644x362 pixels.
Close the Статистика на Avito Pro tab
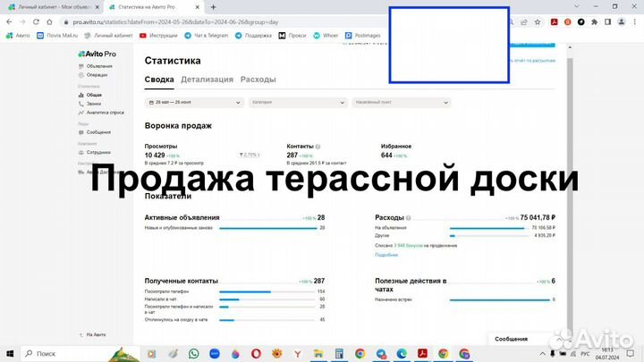[x=197, y=7]
